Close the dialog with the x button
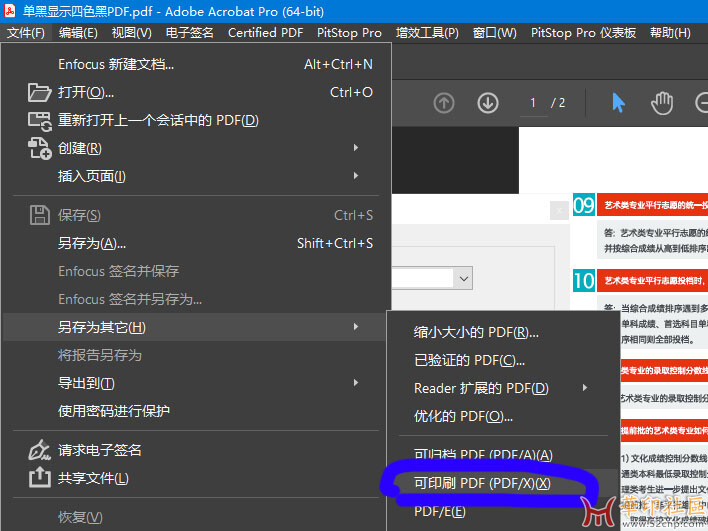The width and height of the screenshot is (708, 531). click(x=559, y=210)
